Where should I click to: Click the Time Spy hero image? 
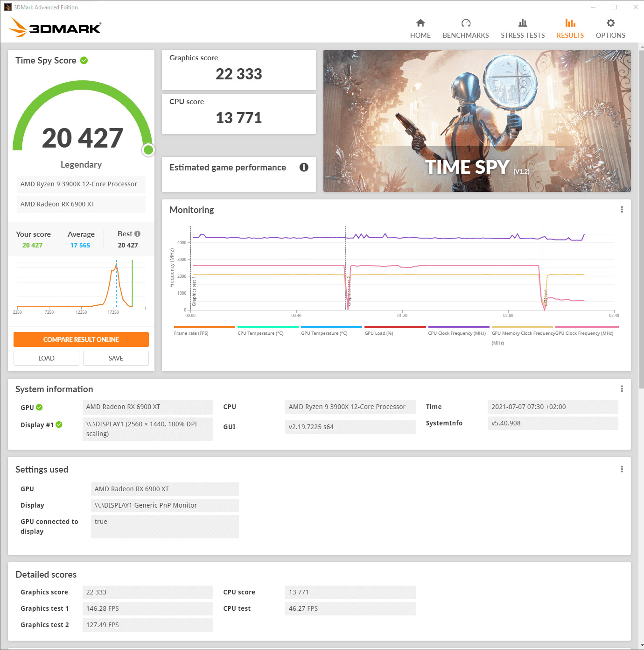tap(477, 121)
